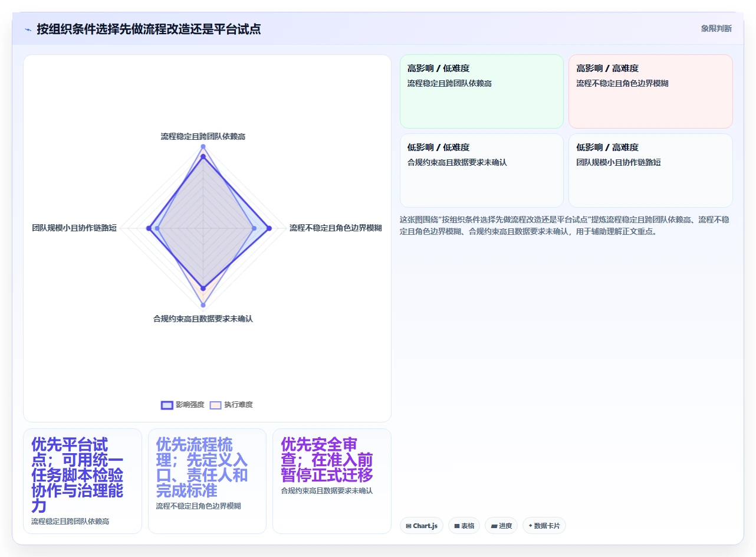Click radar axis label 流程不稳定且角色边界模糊
756x557 pixels.
click(335, 228)
